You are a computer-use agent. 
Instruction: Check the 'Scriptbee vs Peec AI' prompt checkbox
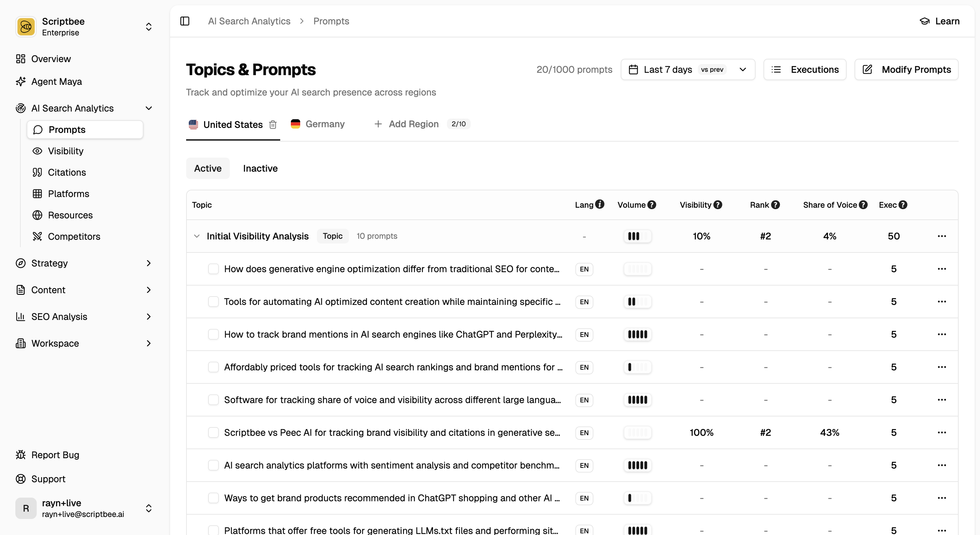[x=213, y=432]
